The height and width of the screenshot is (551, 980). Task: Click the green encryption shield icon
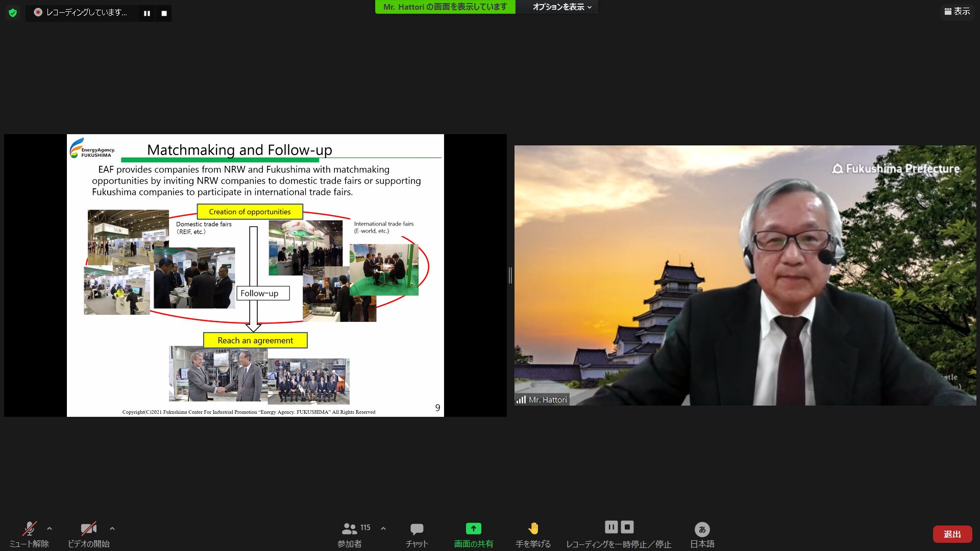tap(13, 13)
